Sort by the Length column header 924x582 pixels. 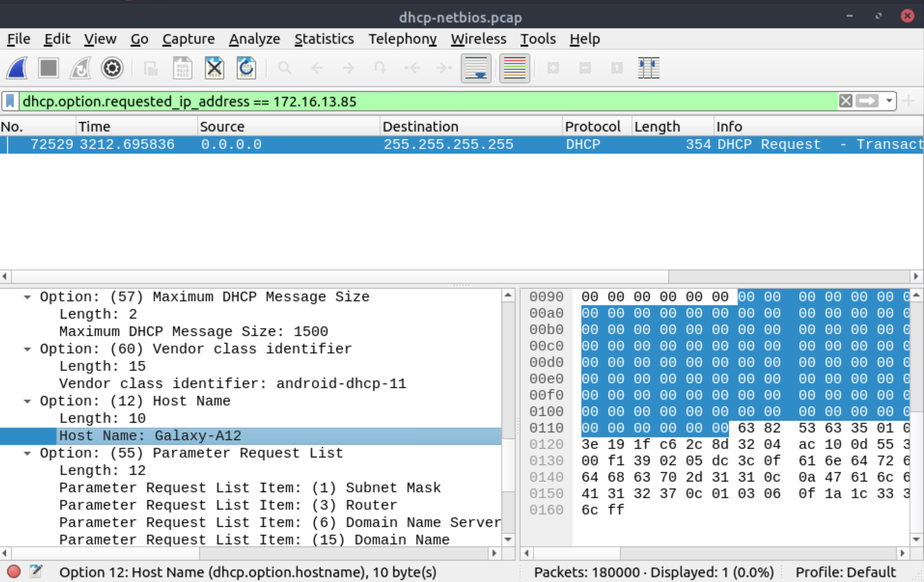point(673,126)
